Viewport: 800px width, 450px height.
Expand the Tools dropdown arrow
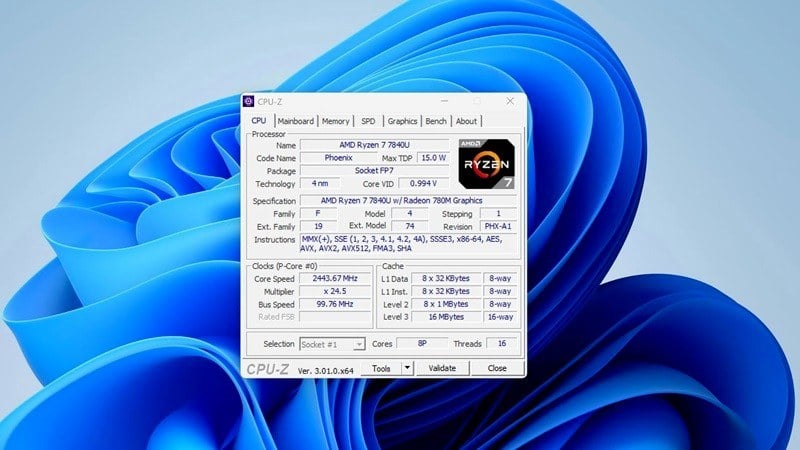[x=407, y=368]
